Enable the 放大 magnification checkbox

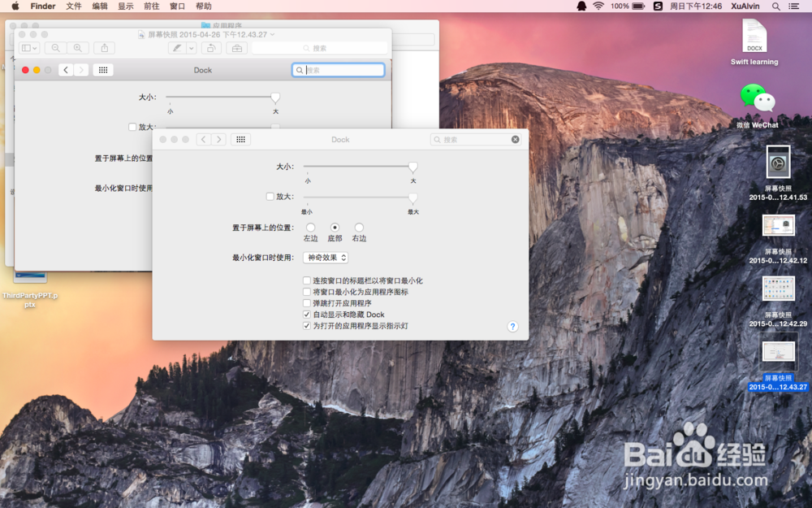[270, 197]
